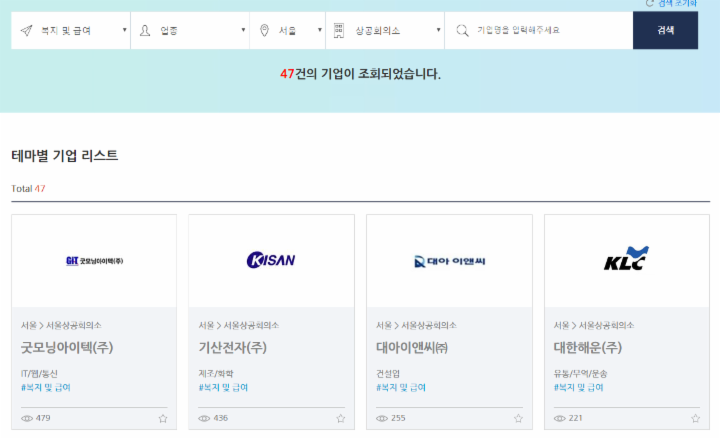Click the building icon beside 상공회의소
The image size is (720, 439).
pos(338,31)
